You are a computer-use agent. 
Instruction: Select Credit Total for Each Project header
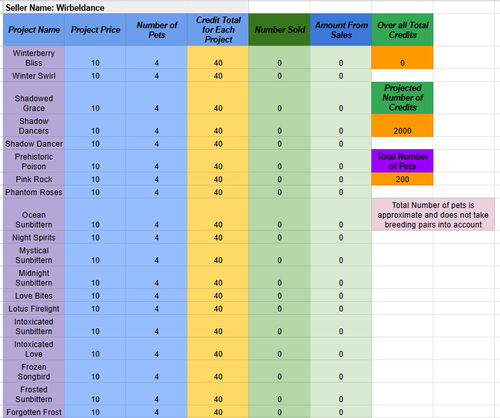click(x=218, y=30)
